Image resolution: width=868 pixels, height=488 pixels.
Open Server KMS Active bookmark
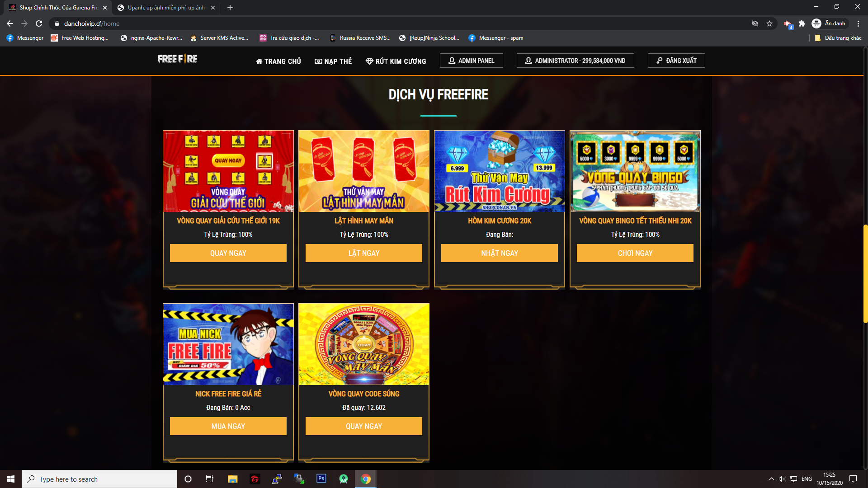point(219,38)
